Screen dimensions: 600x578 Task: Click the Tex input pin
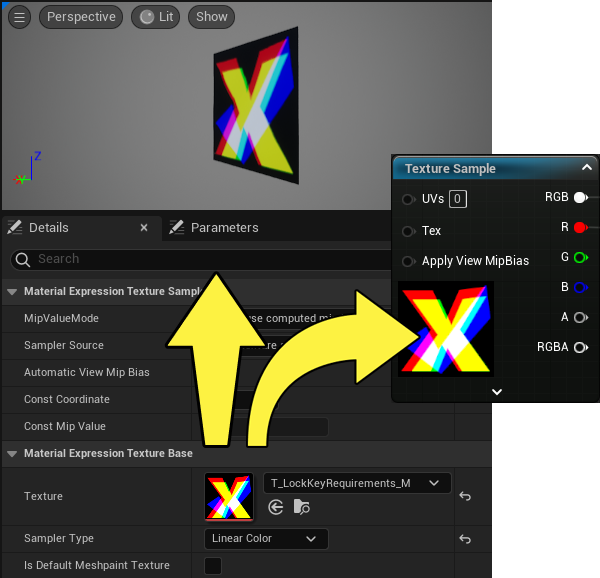coord(408,231)
